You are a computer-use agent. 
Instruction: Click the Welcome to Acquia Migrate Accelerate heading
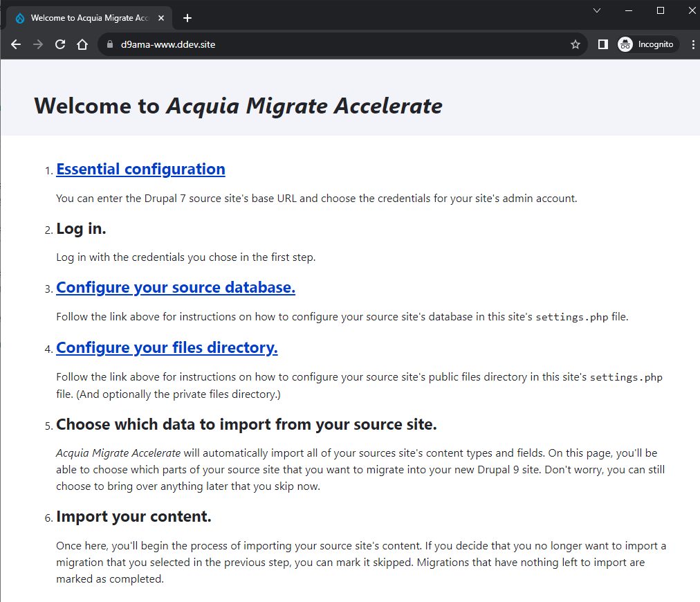238,106
